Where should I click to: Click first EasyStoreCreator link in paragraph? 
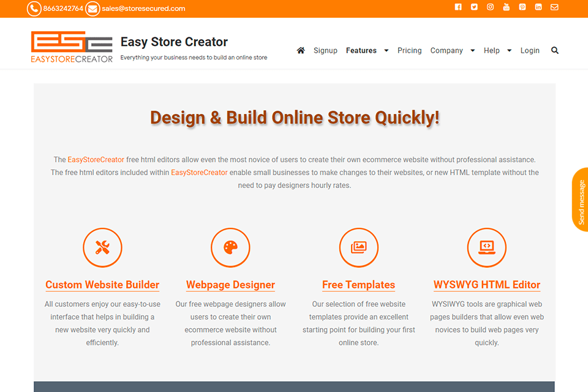(96, 160)
